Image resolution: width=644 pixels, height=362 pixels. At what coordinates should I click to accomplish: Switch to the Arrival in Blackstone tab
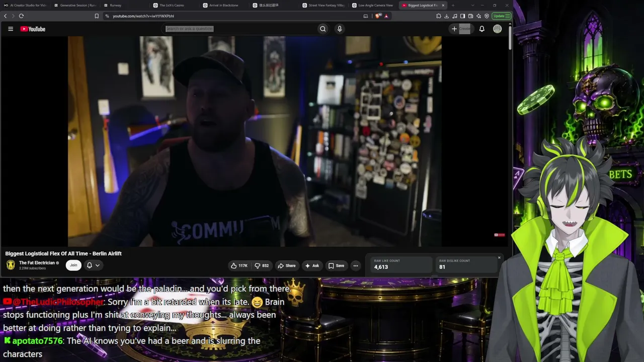tap(225, 5)
